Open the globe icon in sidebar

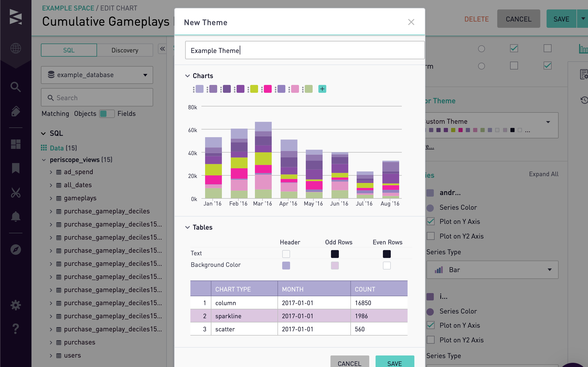click(x=16, y=48)
